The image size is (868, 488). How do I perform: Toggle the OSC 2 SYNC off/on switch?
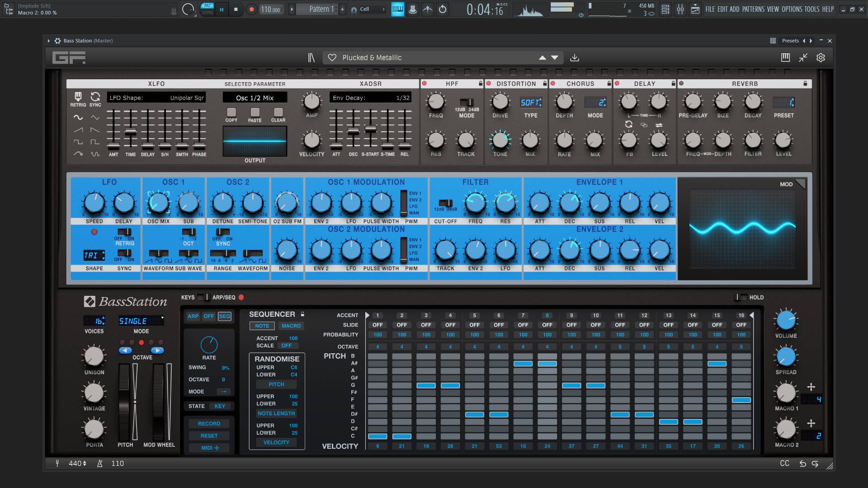point(223,232)
